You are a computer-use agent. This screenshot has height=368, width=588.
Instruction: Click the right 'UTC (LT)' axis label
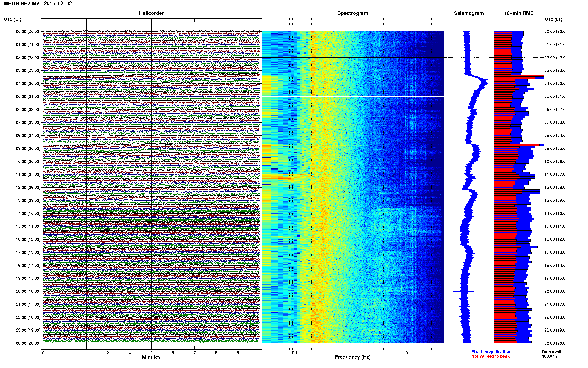(x=553, y=19)
